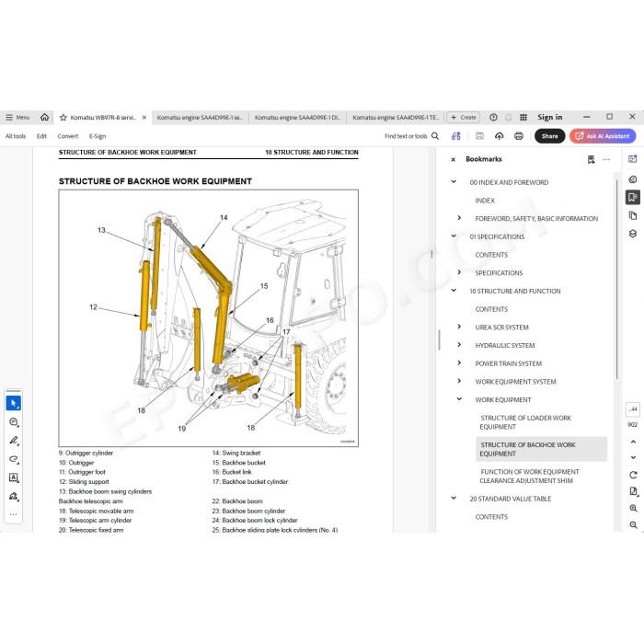Go to next page down arrow

point(633,457)
